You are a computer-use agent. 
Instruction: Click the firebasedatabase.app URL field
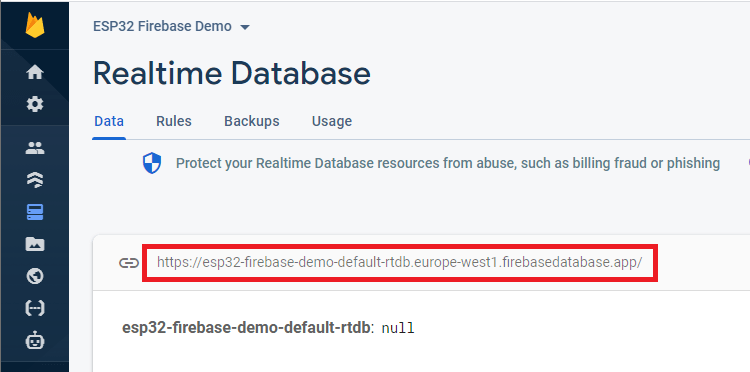pyautogui.click(x=400, y=263)
